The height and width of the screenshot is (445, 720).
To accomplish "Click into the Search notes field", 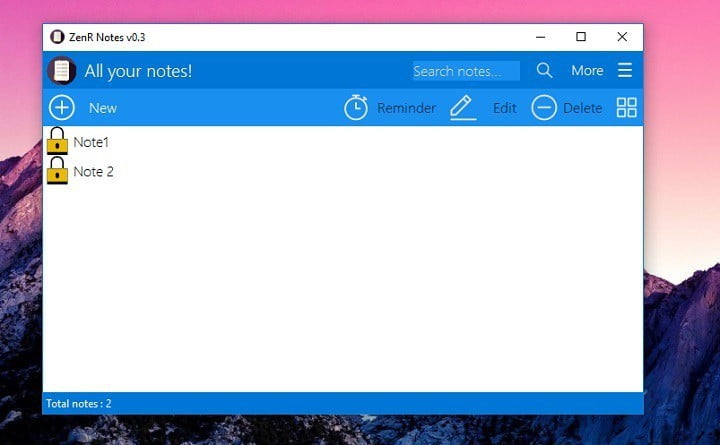I will (466, 71).
